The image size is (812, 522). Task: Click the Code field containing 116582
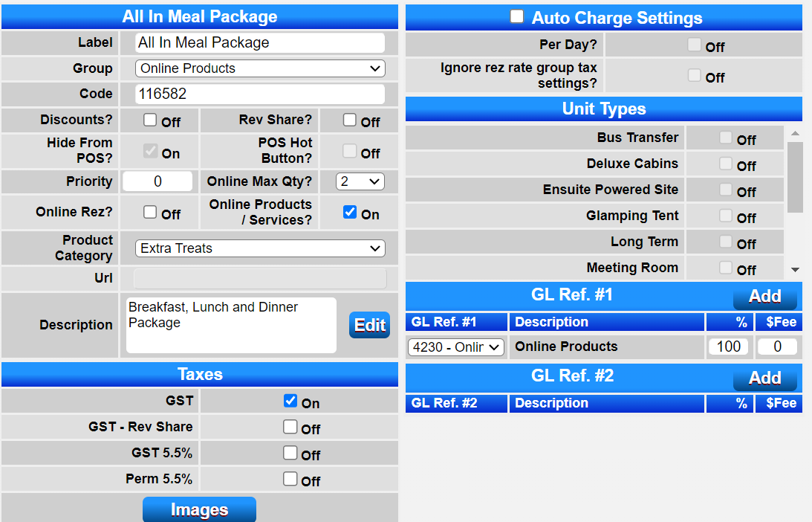coord(260,94)
